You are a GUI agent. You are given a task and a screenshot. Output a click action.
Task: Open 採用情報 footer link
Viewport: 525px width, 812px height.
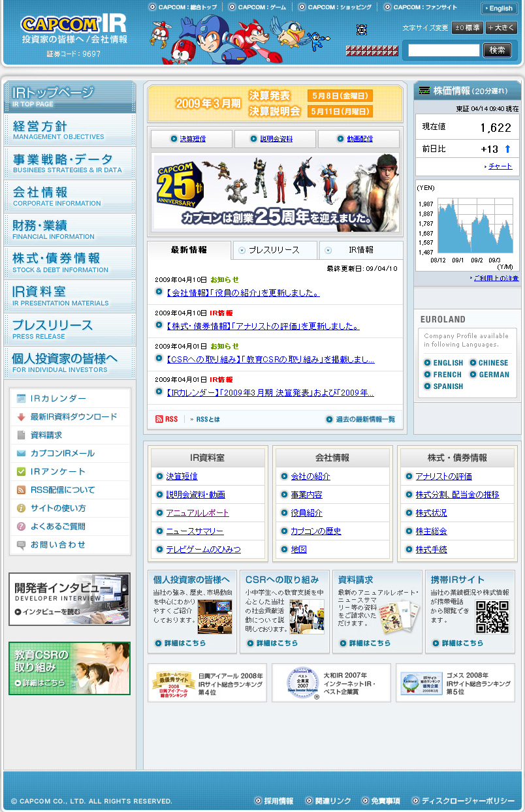(x=274, y=801)
